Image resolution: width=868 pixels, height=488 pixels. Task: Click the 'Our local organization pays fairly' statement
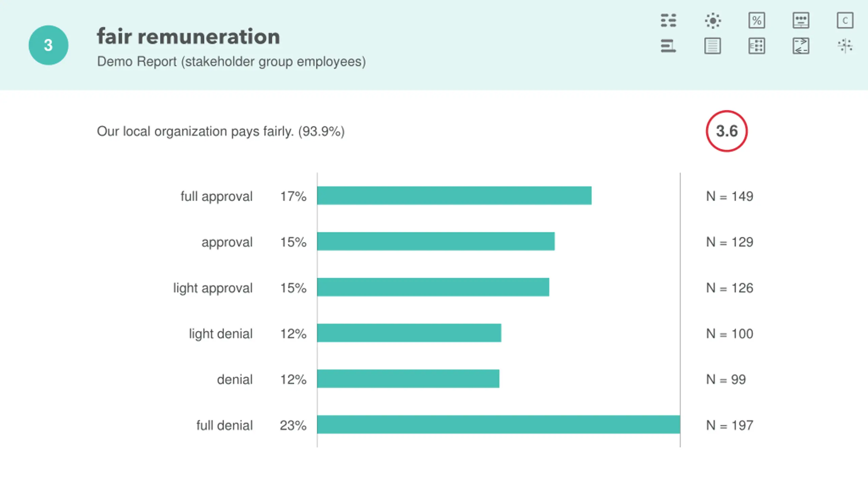pos(220,131)
